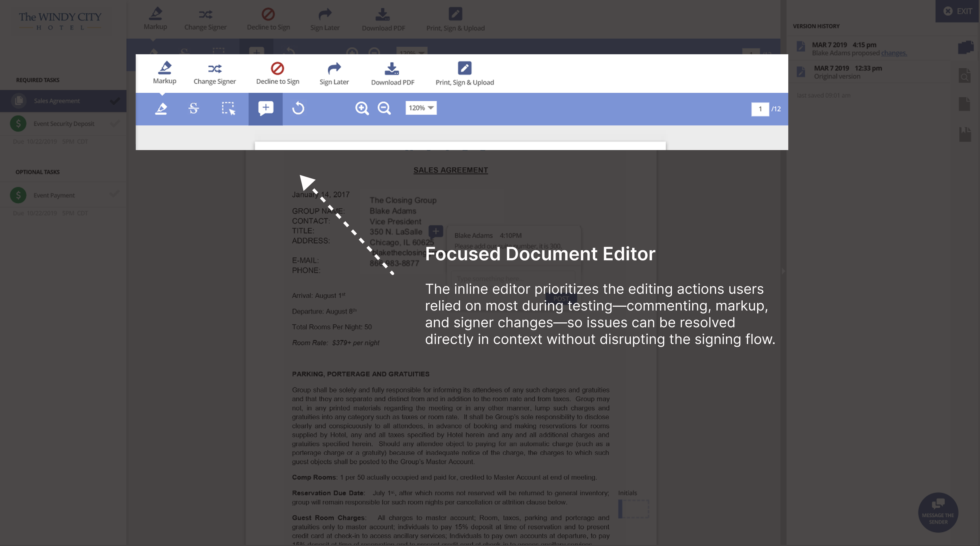Open the Event Payment optional task
Viewport: 980px width, 546px height.
(x=54, y=195)
